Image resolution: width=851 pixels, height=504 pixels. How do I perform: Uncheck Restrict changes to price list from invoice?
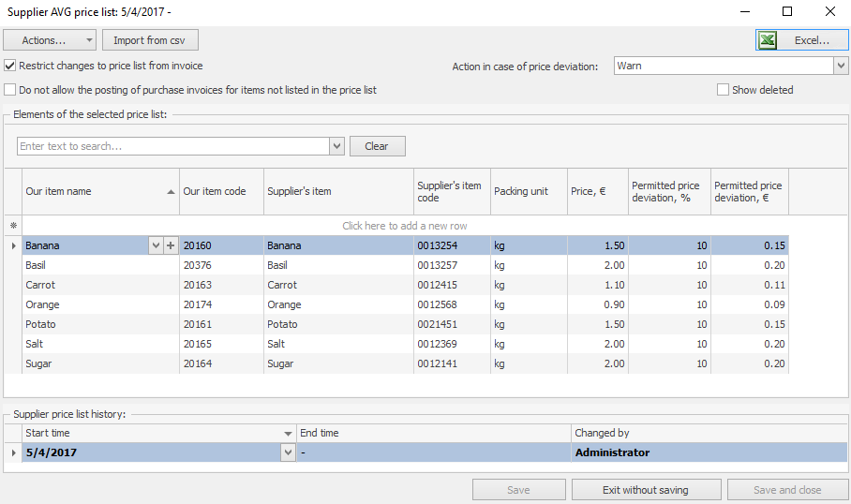click(x=10, y=66)
